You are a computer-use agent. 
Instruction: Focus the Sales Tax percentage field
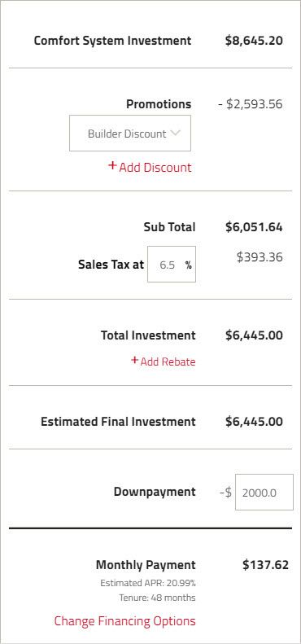pos(172,264)
